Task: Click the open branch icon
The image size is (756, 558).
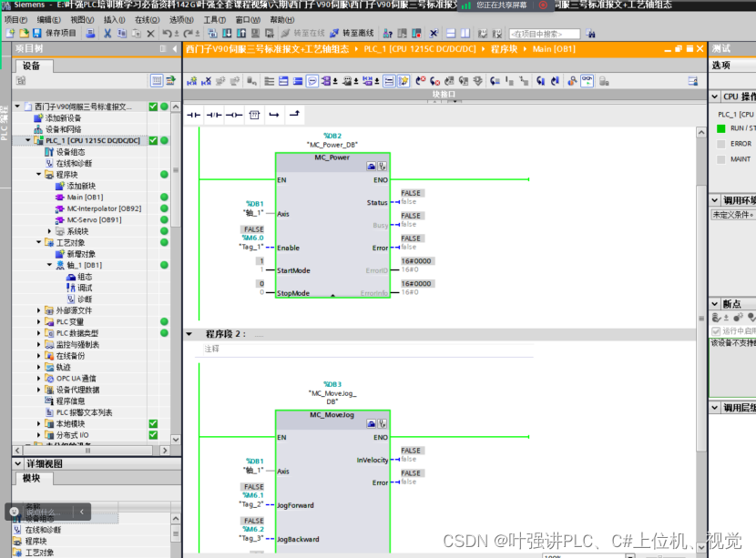Action: (274, 115)
